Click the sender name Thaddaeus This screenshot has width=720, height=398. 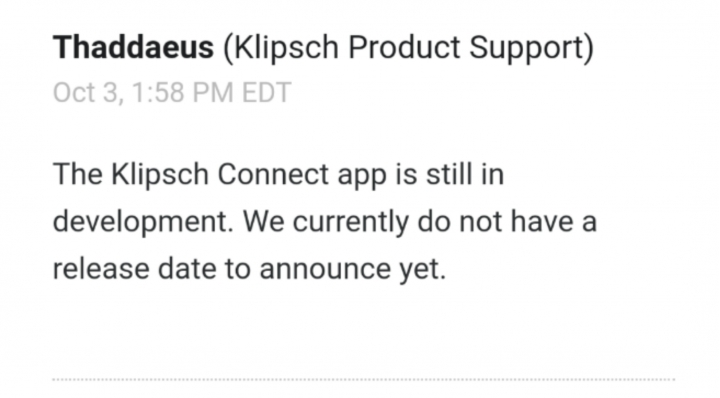pos(133,47)
